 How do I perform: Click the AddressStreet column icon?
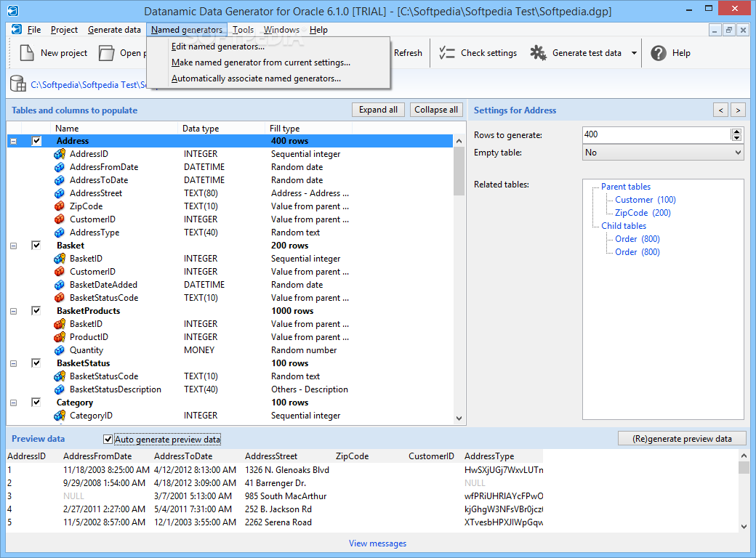click(x=60, y=193)
